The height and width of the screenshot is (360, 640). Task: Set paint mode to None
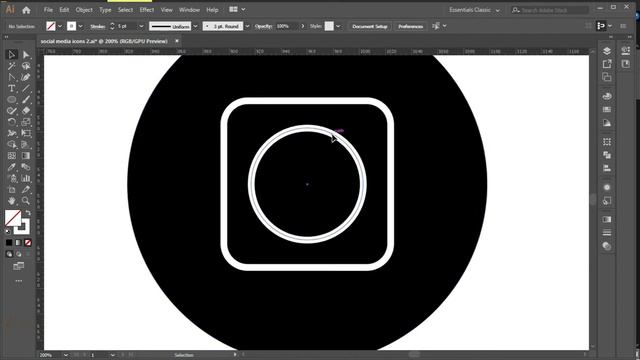tap(28, 242)
